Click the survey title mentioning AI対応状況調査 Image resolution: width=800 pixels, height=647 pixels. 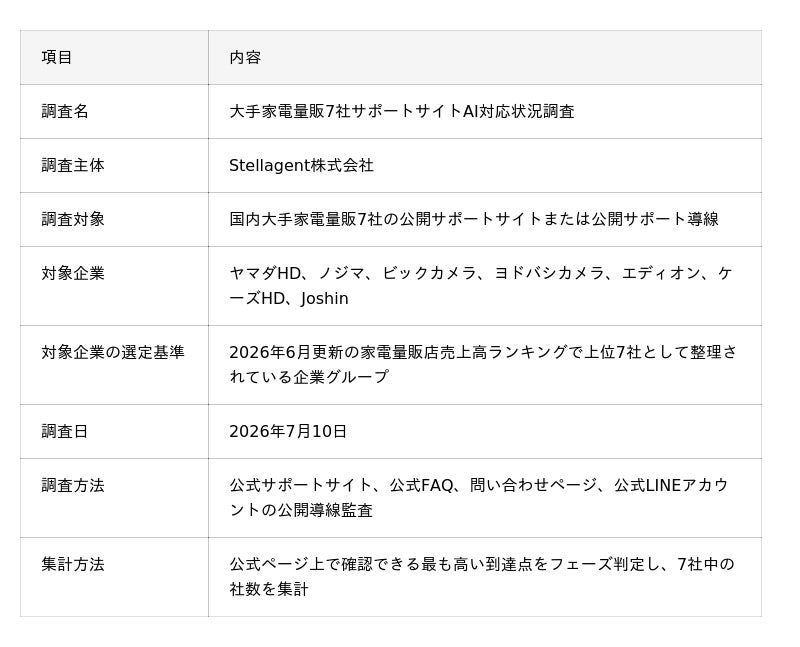point(402,111)
